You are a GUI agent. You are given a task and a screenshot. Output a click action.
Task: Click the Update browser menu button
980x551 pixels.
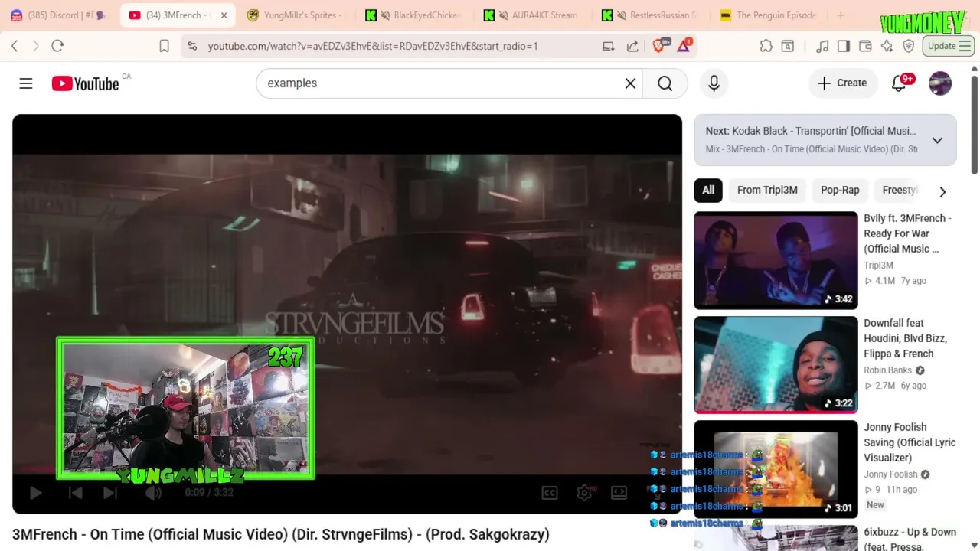948,46
